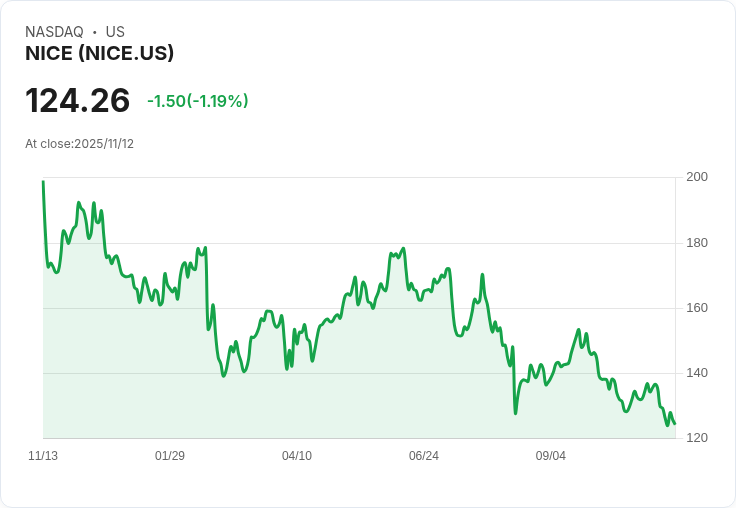Select the 140 price axis label
Image resolution: width=736 pixels, height=508 pixels.
[x=697, y=373]
